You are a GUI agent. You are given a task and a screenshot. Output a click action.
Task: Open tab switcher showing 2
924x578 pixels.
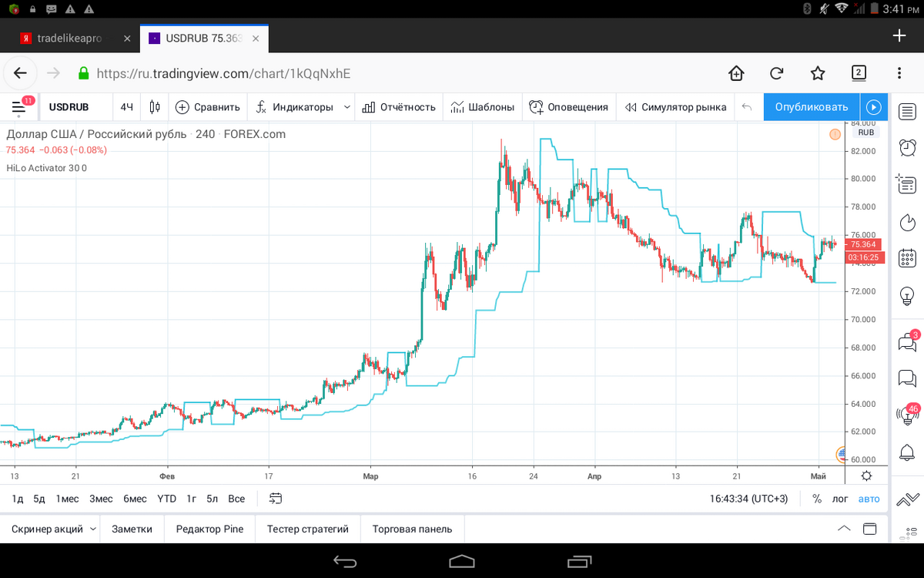[859, 73]
